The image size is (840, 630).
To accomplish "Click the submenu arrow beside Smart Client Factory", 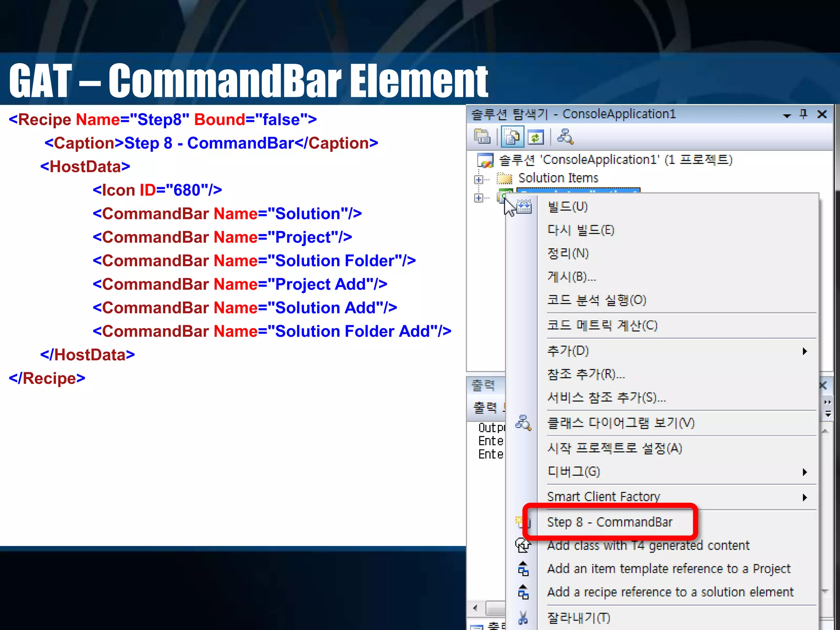I will [805, 498].
